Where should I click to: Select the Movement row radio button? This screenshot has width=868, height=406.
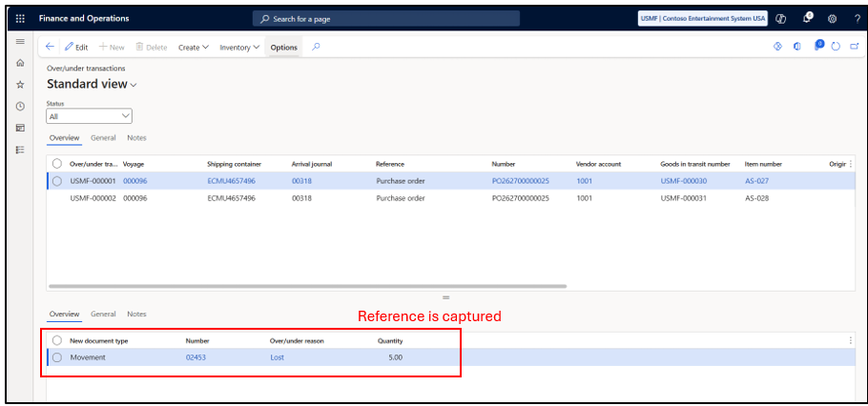pos(57,357)
